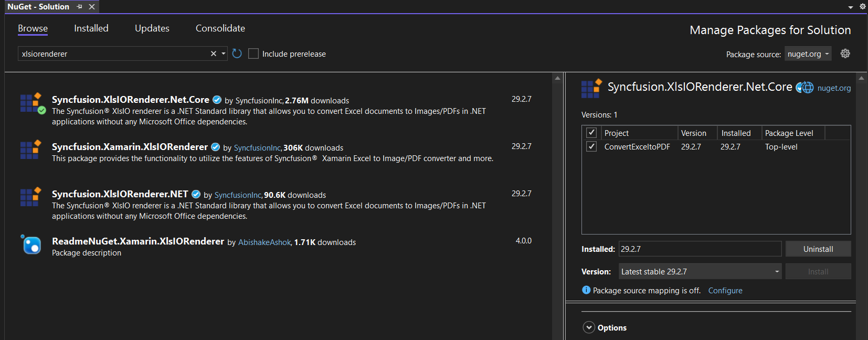Open the Configure source mapping link
The height and width of the screenshot is (340, 868).
pos(725,290)
